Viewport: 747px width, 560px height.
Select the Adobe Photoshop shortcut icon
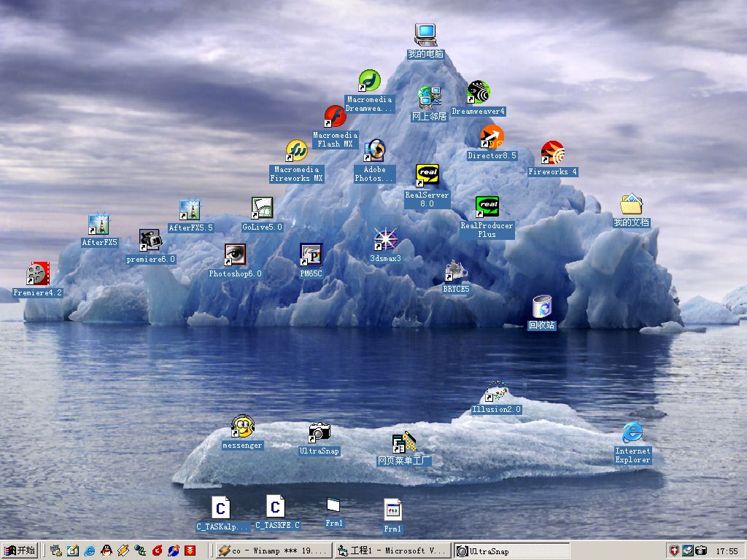(x=374, y=151)
